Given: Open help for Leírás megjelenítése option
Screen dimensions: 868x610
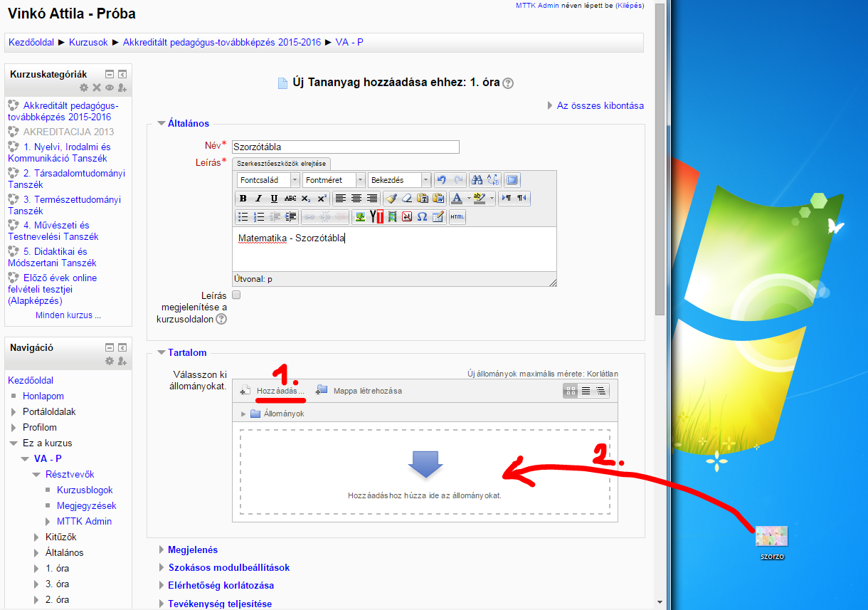Looking at the screenshot, I should click(x=221, y=320).
